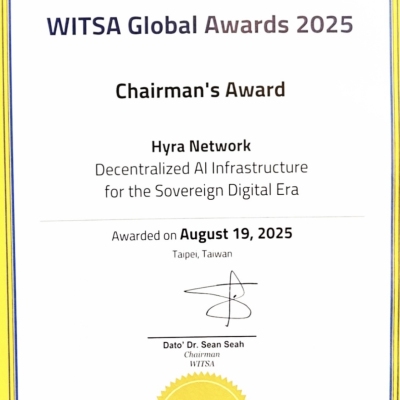Click the 'for the Sovereign Digital Era' line

(x=201, y=191)
